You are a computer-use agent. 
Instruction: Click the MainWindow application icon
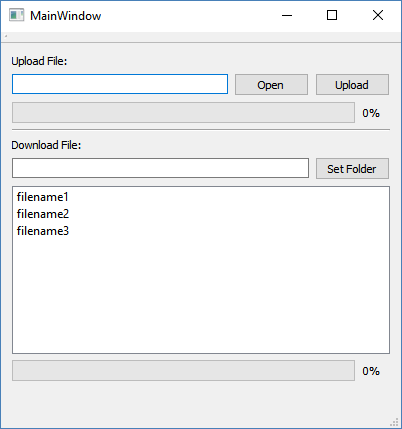(16, 15)
